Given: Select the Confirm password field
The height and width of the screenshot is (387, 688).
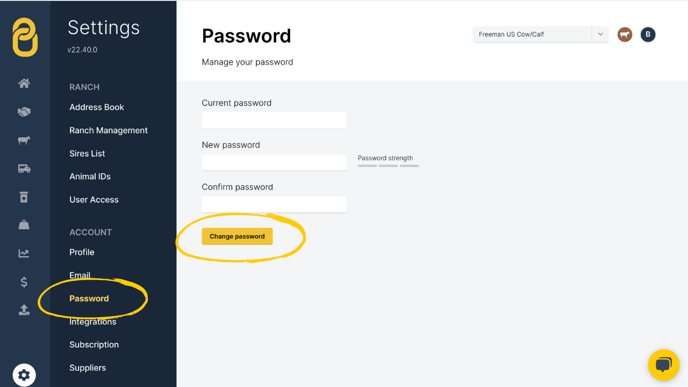Looking at the screenshot, I should (274, 204).
